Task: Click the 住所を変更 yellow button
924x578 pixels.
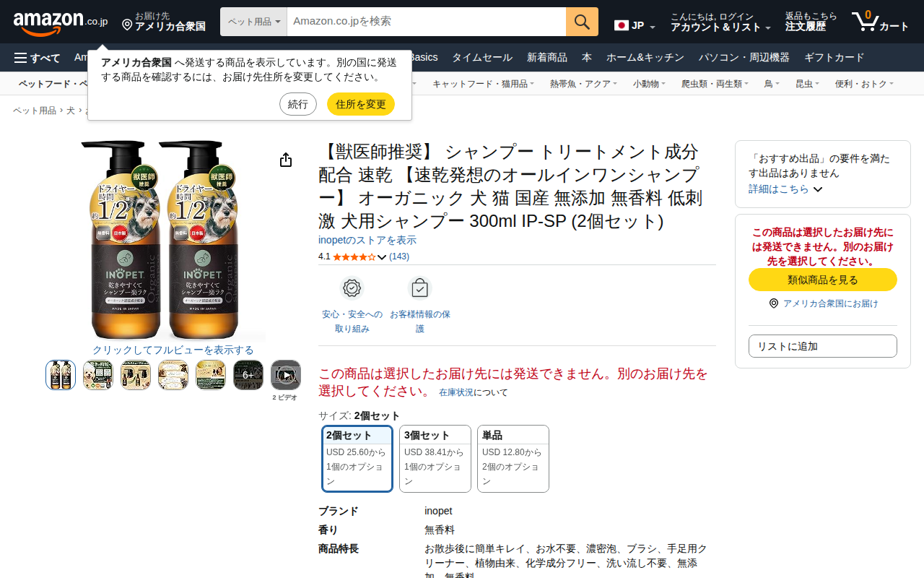Action: coord(361,104)
